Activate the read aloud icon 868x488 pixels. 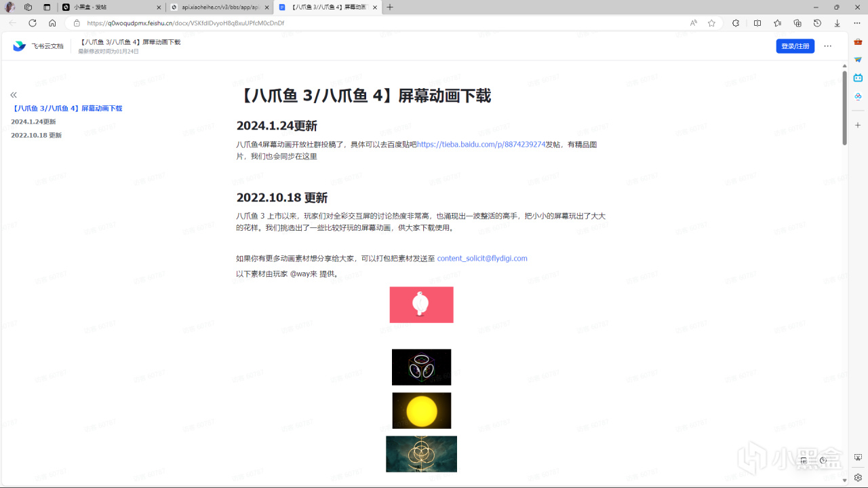(x=694, y=22)
